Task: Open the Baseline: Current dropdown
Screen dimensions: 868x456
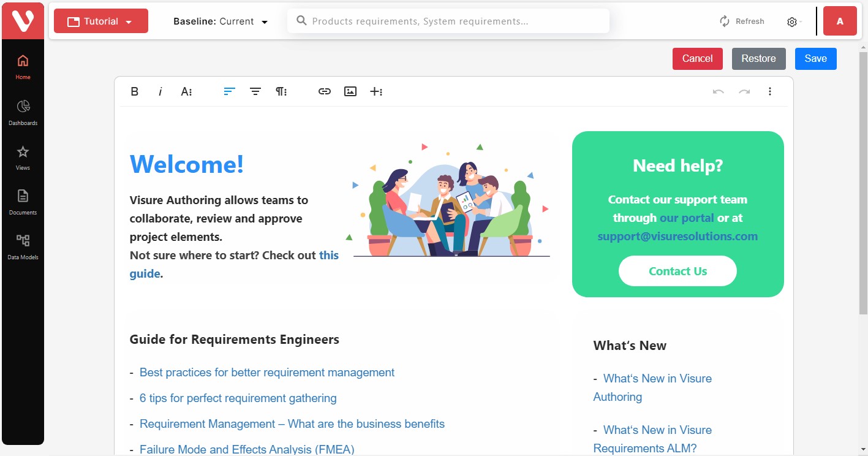Action: [x=221, y=21]
